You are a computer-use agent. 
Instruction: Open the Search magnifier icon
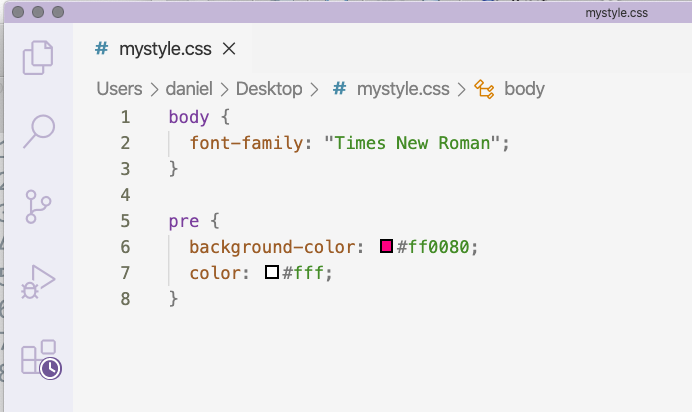click(x=39, y=131)
